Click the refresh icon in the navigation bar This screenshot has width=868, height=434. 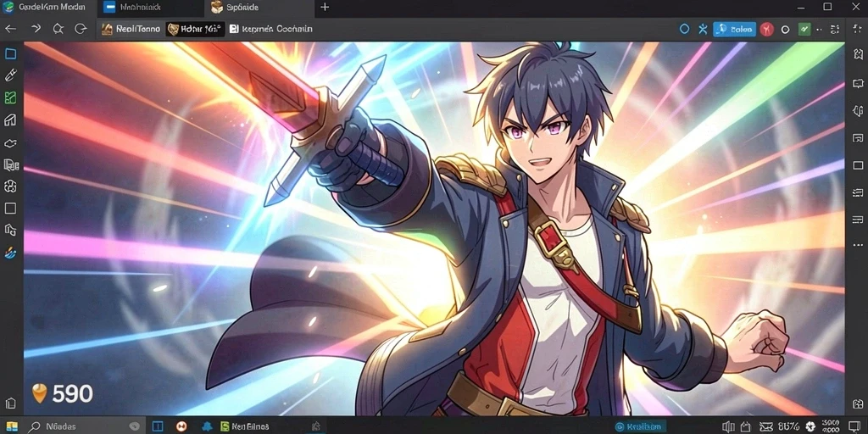(81, 29)
